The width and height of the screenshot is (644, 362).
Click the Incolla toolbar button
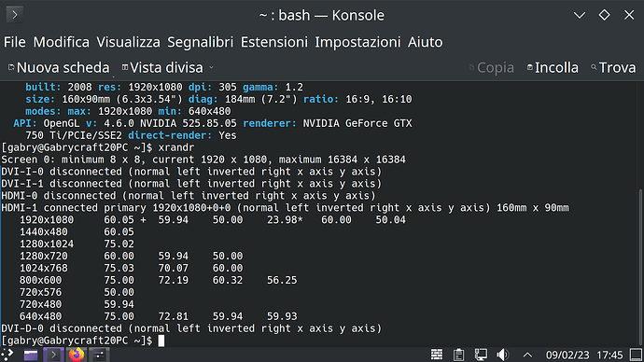coord(553,68)
